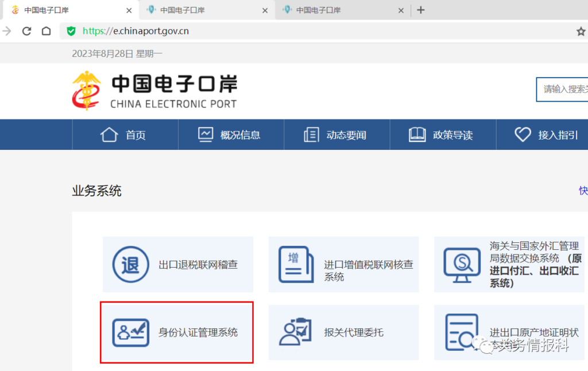Click the house icon beside 首页
This screenshot has height=371, width=588.
109,134
